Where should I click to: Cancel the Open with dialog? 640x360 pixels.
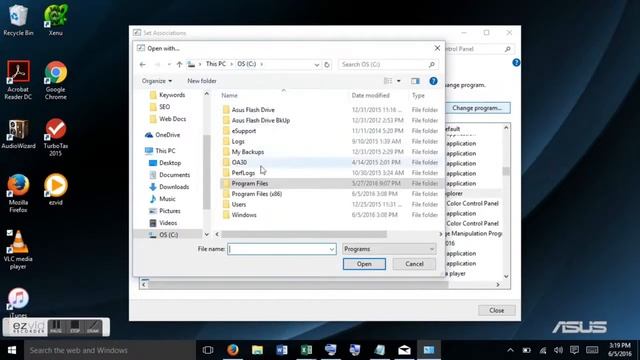[414, 264]
